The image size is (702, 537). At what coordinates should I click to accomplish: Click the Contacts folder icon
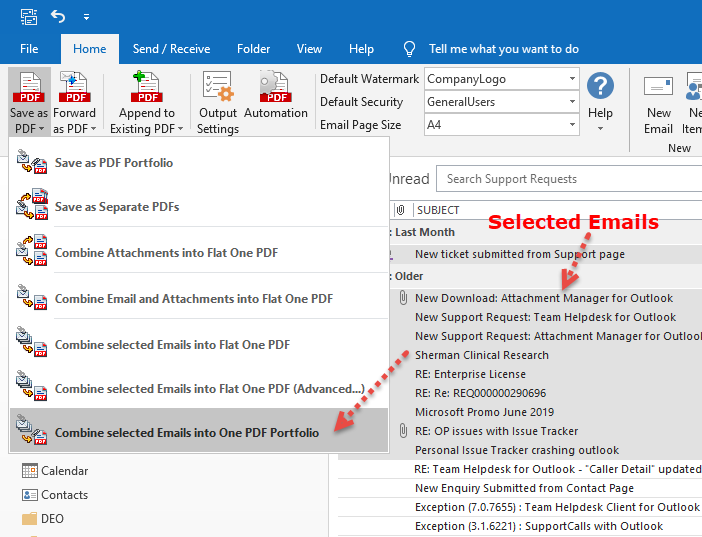30,495
